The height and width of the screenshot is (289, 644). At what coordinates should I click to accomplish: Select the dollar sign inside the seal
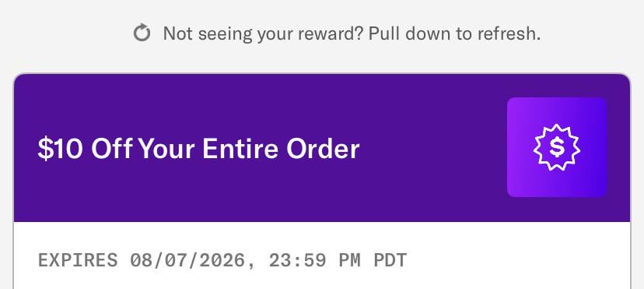(x=557, y=147)
